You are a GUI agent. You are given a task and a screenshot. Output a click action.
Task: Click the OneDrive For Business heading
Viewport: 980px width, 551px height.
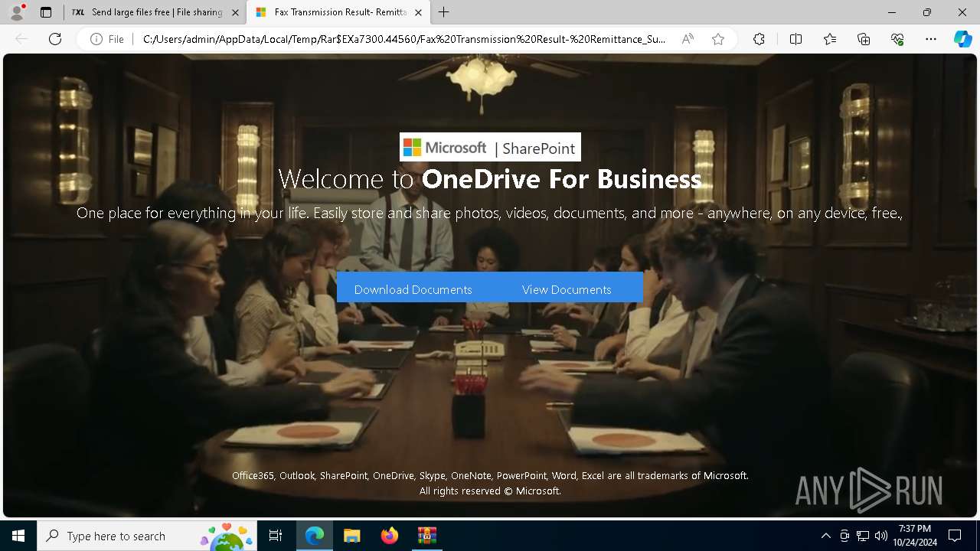pyautogui.click(x=561, y=179)
